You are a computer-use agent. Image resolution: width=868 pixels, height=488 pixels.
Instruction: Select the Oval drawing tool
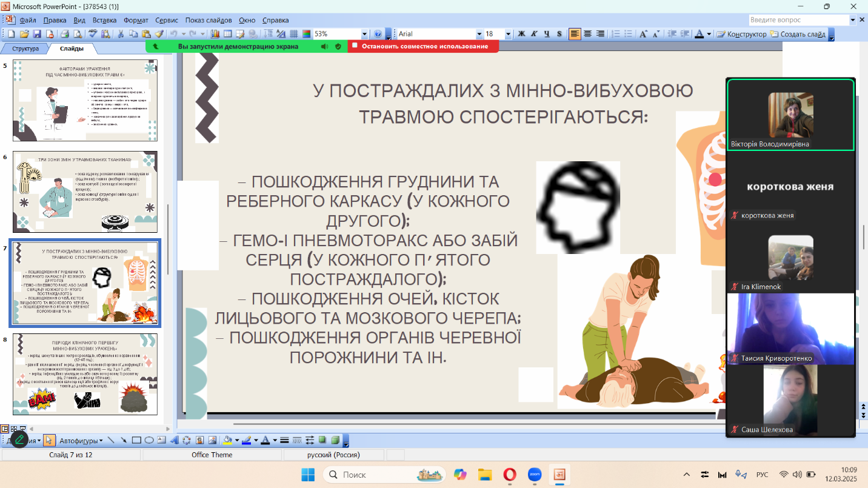click(149, 440)
